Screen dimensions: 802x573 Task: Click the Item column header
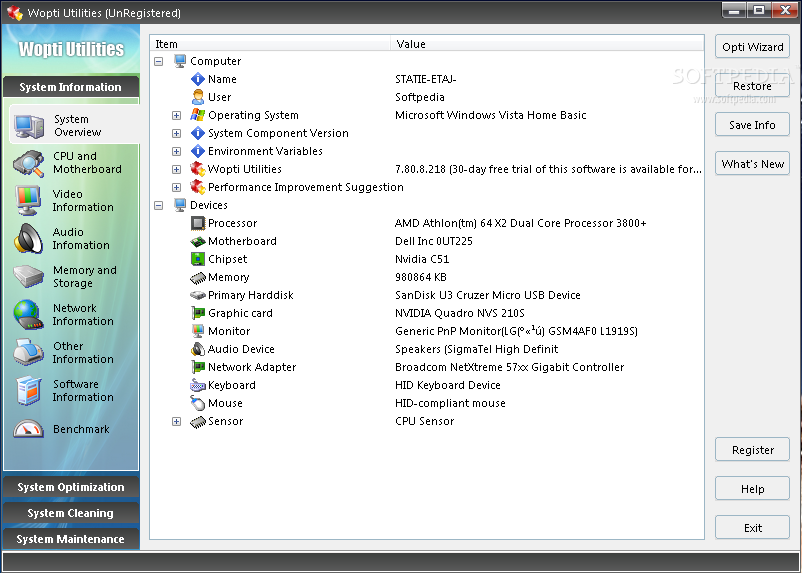point(271,44)
